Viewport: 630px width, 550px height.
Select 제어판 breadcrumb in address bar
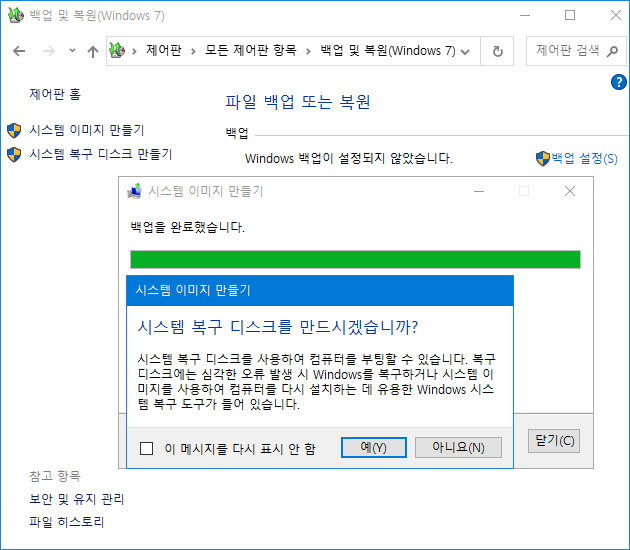164,50
